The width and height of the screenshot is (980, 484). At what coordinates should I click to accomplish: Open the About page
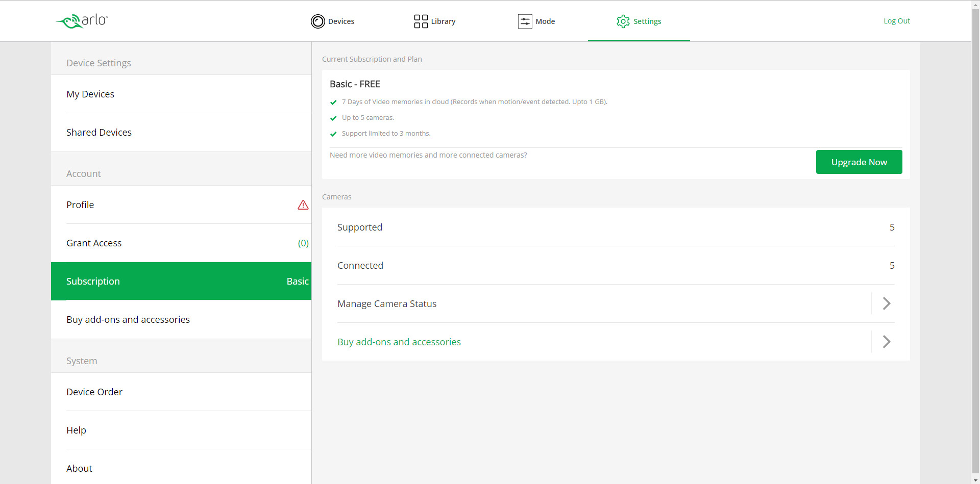click(79, 469)
